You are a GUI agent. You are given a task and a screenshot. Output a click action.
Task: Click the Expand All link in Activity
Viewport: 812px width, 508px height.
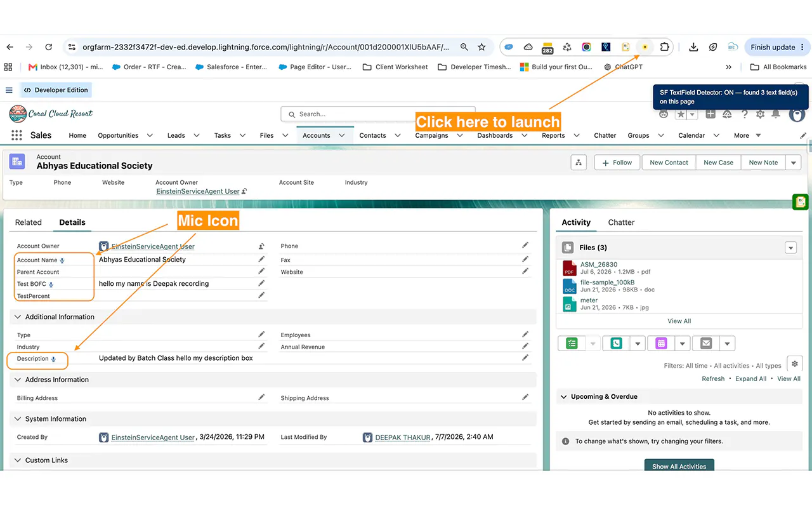pyautogui.click(x=751, y=378)
